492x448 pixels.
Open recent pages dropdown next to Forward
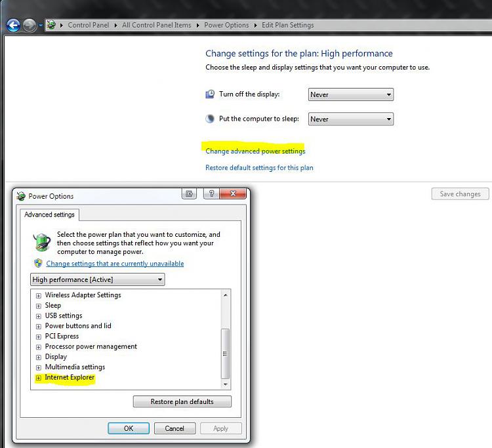[41, 25]
